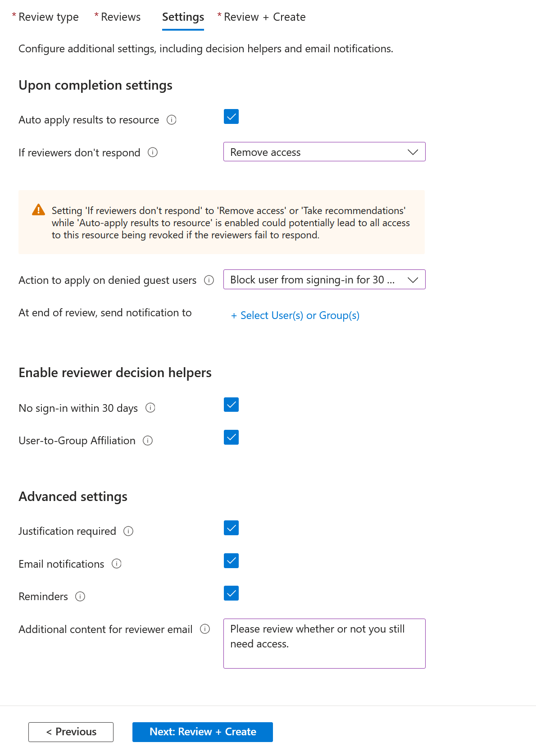Toggle off the Reminders checkbox
The width and height of the screenshot is (536, 756).
231,593
